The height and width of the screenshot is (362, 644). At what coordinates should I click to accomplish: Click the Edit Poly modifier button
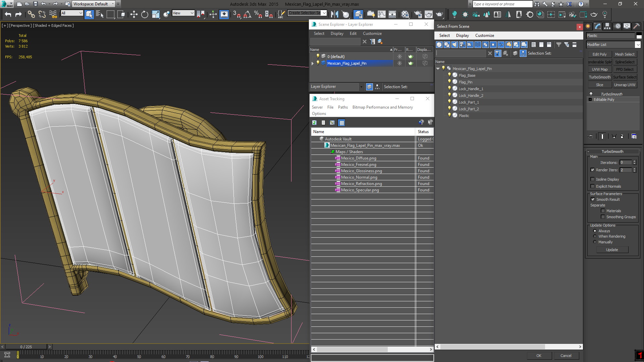click(x=599, y=54)
